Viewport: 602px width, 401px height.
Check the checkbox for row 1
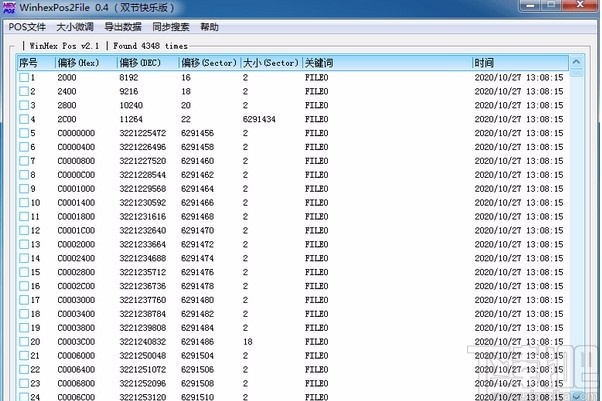[24, 78]
